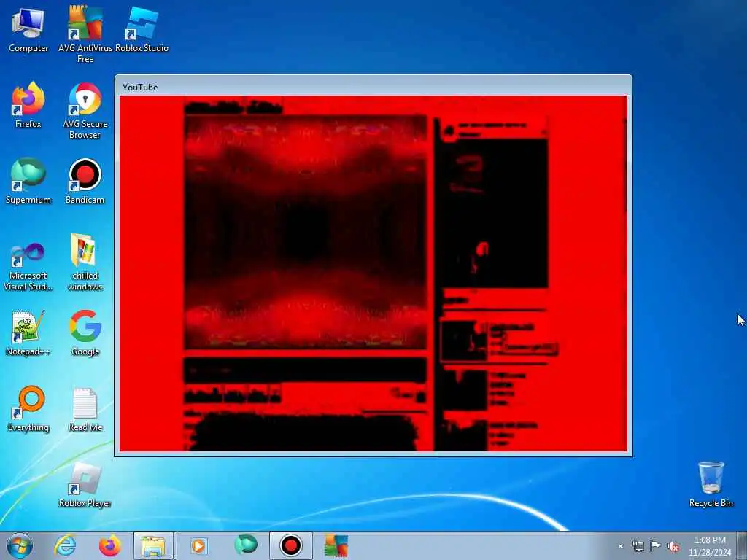
Task: Click the Show desktop button
Action: click(x=742, y=545)
